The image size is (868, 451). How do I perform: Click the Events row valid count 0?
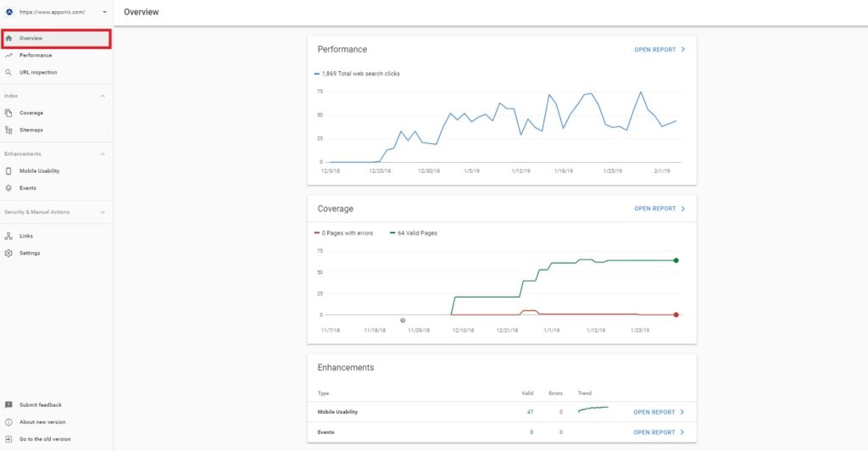coord(531,432)
